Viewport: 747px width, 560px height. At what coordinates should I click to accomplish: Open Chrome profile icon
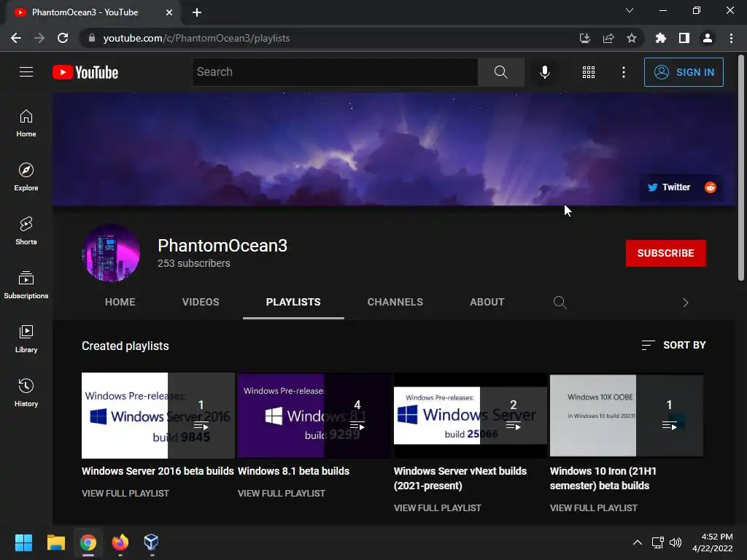point(708,38)
